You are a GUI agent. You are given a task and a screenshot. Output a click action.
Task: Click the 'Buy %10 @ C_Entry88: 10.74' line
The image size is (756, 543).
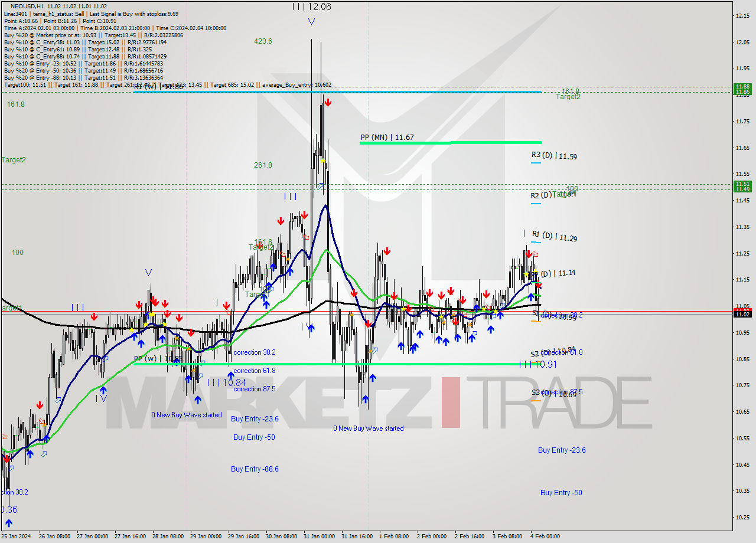[85, 56]
